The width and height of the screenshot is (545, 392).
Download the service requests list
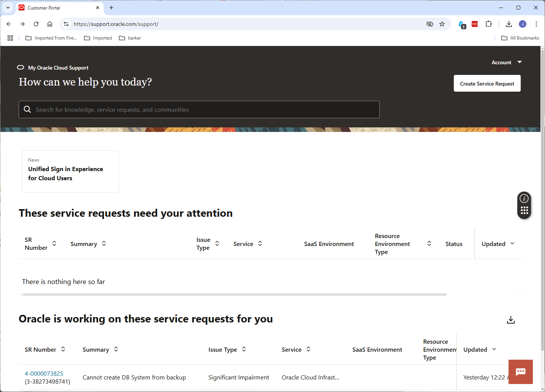point(510,320)
